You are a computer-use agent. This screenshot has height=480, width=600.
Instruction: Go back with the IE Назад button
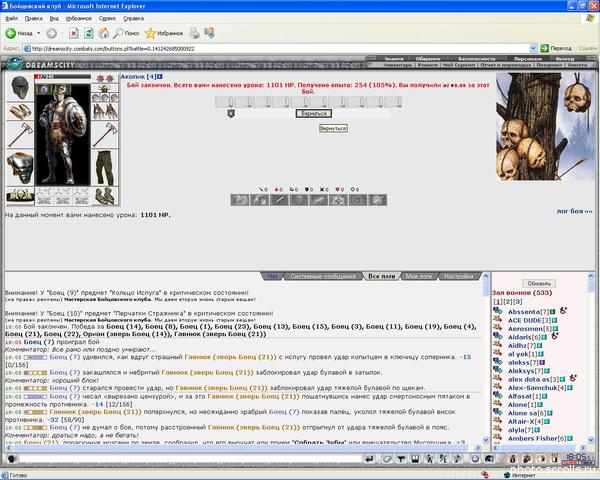coord(19,33)
